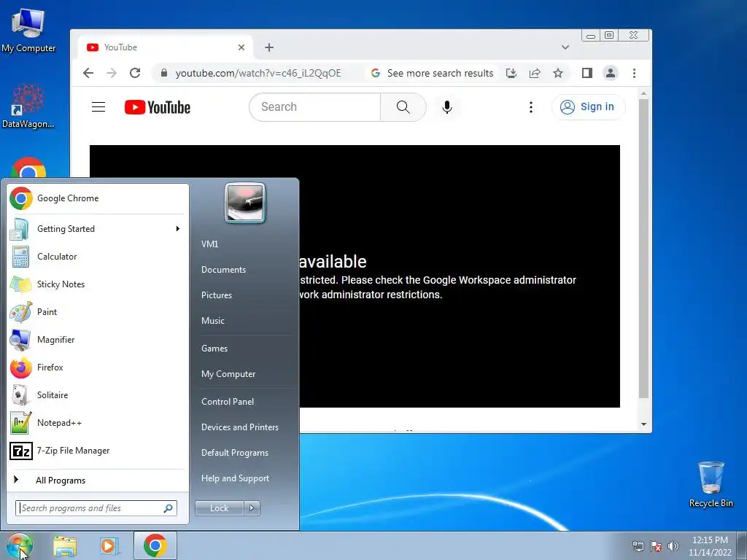Open Documents from Start menu

223,270
